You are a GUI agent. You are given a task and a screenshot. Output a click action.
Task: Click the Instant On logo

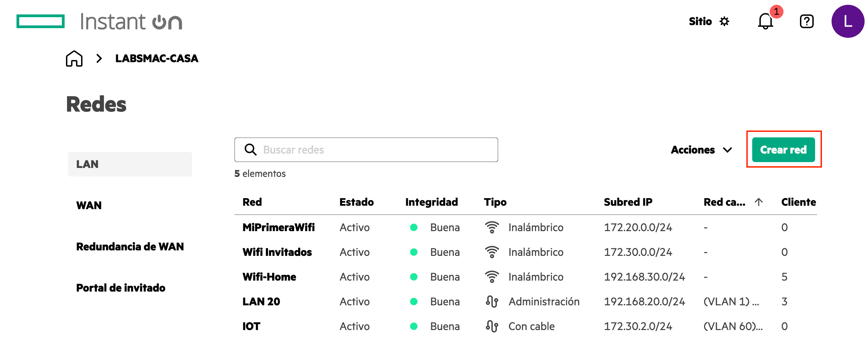tap(100, 21)
